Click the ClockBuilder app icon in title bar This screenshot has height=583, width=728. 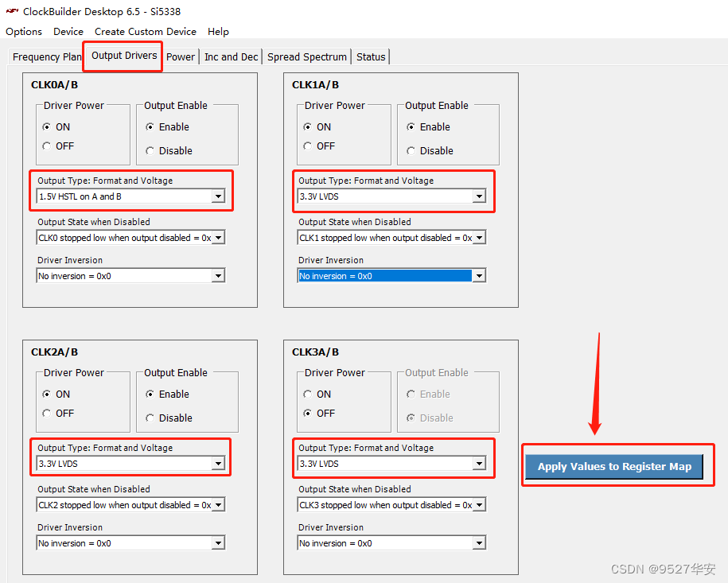pyautogui.click(x=12, y=11)
